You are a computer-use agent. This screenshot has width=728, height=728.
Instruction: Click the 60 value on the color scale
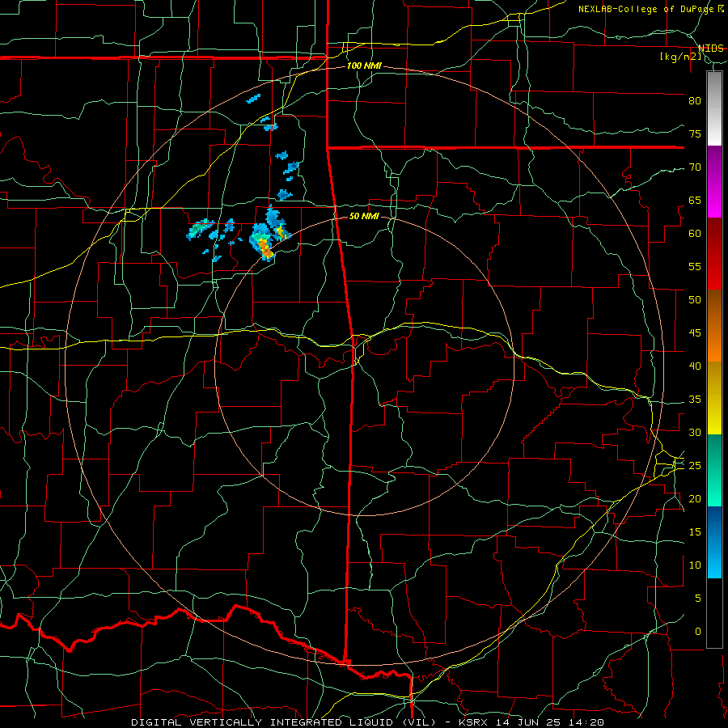click(695, 234)
